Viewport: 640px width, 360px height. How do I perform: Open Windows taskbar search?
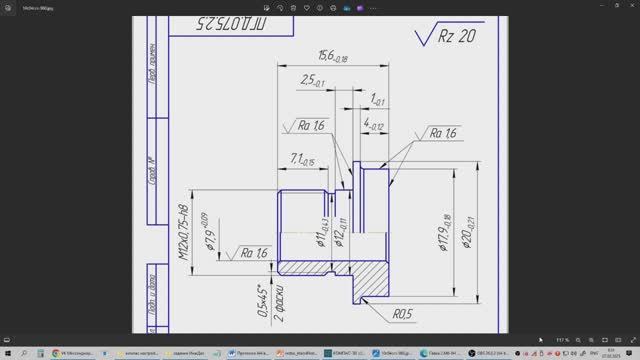click(x=24, y=353)
